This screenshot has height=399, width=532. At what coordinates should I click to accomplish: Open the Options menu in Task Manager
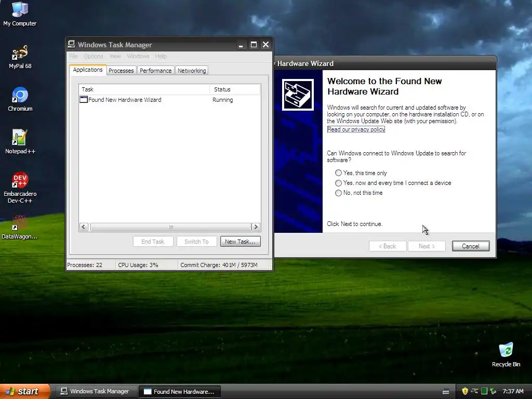pyautogui.click(x=94, y=56)
